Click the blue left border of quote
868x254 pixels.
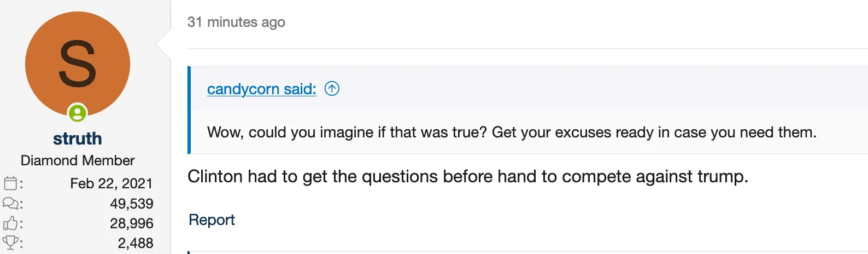pyautogui.click(x=189, y=109)
